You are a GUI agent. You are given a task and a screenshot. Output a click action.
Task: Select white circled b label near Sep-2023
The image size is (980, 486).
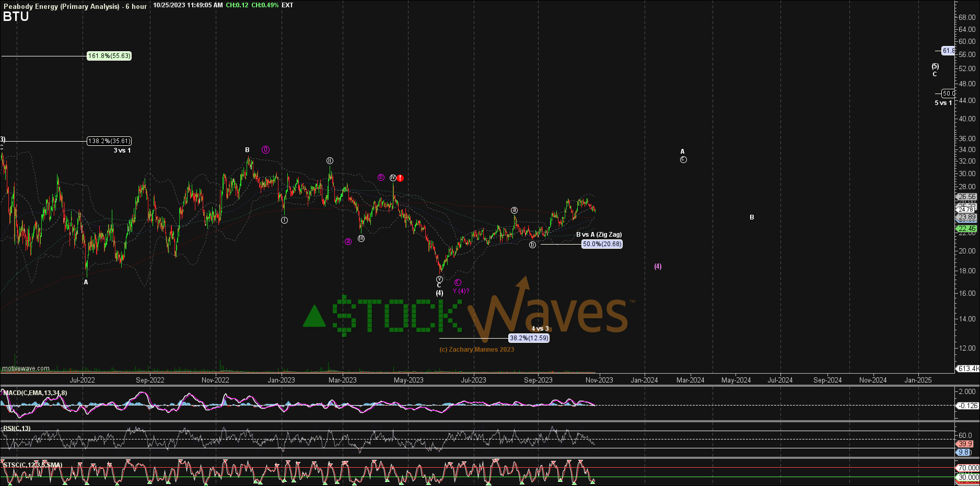[532, 245]
